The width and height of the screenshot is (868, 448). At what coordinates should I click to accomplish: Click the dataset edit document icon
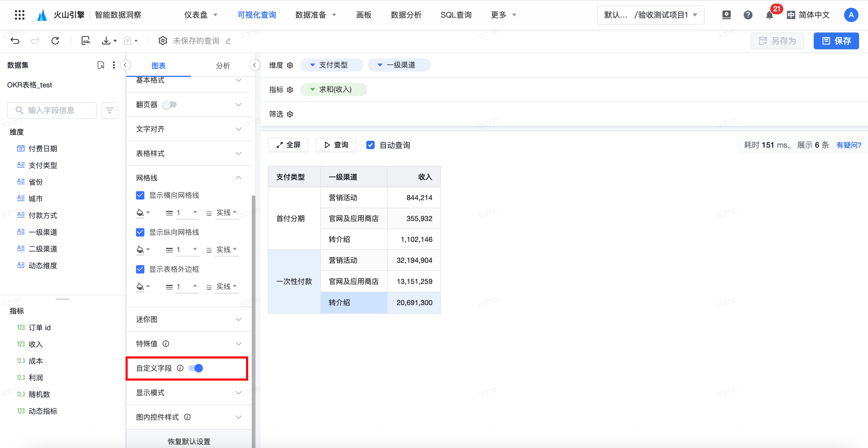click(101, 65)
